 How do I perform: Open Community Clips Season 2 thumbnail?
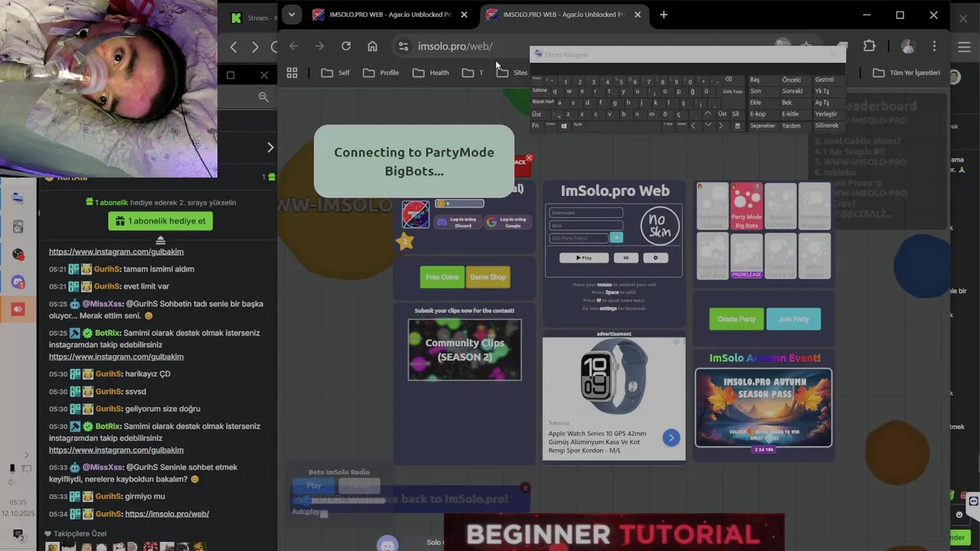click(465, 349)
